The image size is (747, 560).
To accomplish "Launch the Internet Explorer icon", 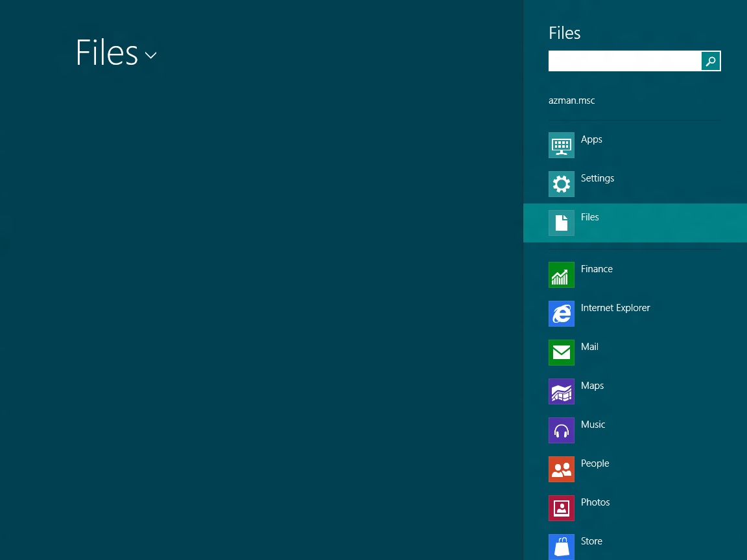I will pyautogui.click(x=561, y=314).
